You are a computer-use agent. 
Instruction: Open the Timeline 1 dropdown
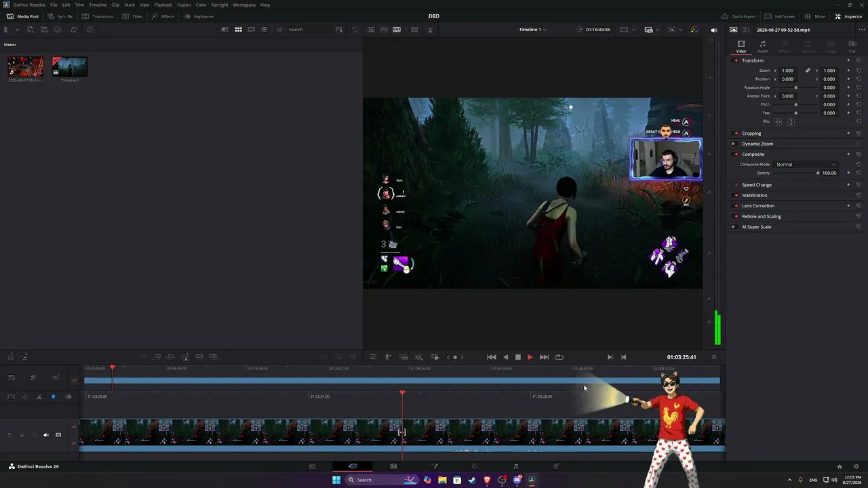pos(532,30)
